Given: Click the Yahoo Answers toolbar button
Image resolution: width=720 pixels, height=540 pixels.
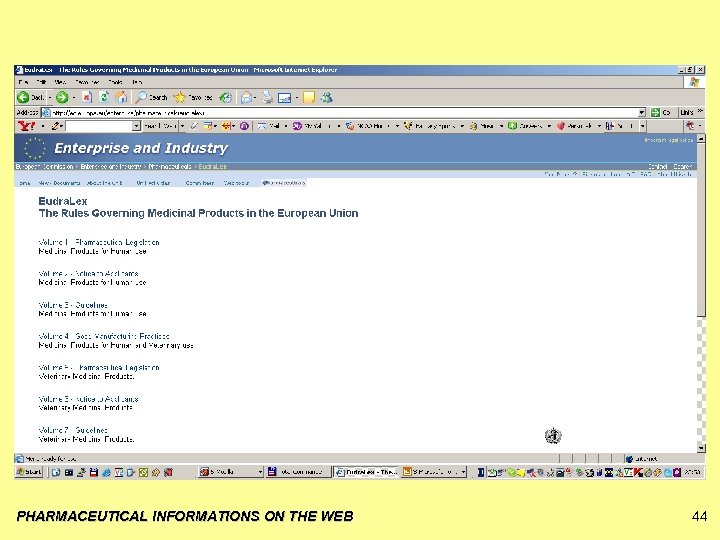Looking at the screenshot, I should click(x=526, y=126).
